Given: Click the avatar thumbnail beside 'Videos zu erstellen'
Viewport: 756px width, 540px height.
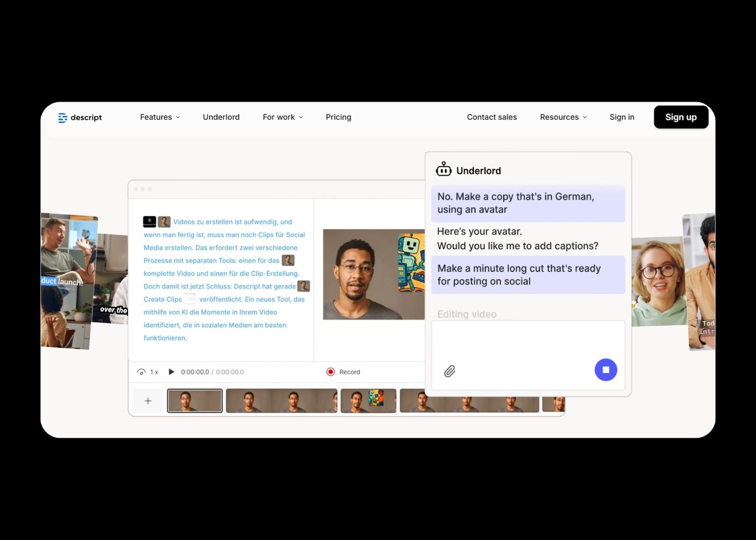Looking at the screenshot, I should point(164,222).
